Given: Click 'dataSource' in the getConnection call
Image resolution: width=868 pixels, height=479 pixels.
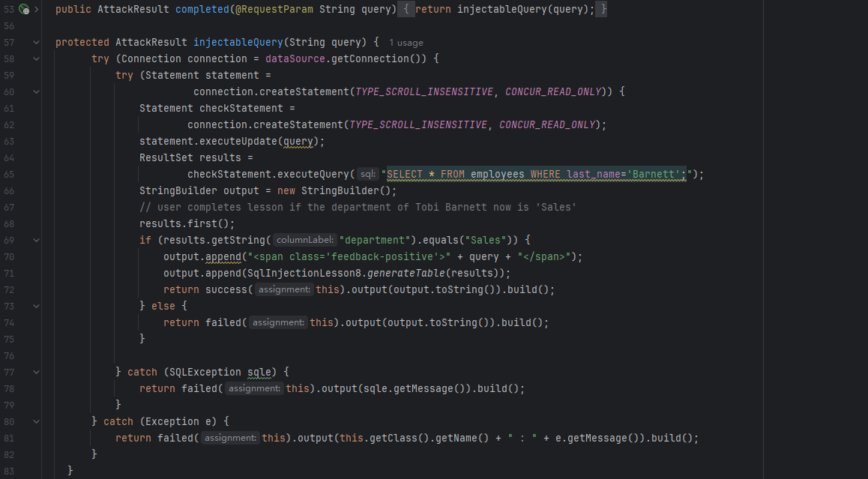Looking at the screenshot, I should 295,58.
